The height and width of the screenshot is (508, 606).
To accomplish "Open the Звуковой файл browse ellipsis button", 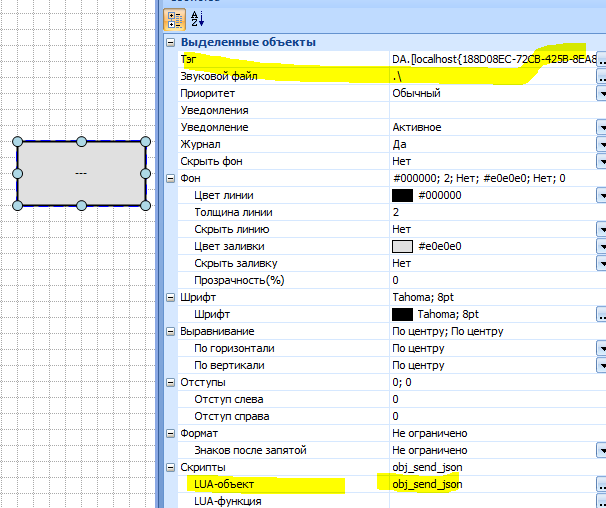I will (602, 76).
